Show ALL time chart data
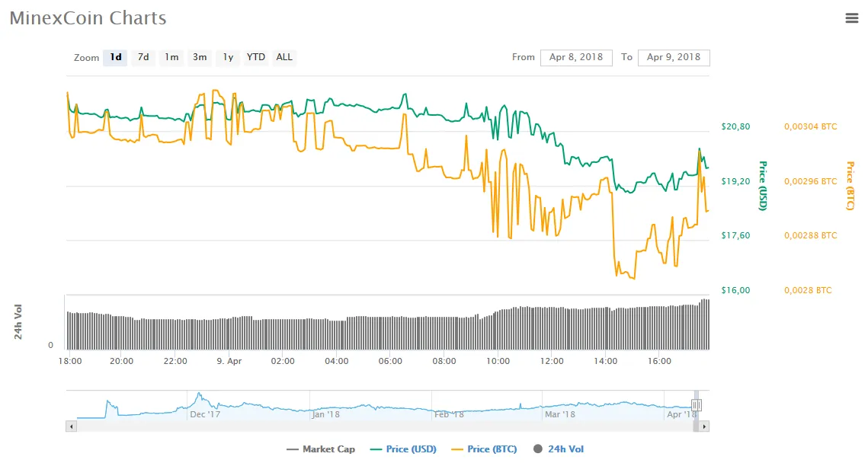Image resolution: width=868 pixels, height=463 pixels. [284, 58]
